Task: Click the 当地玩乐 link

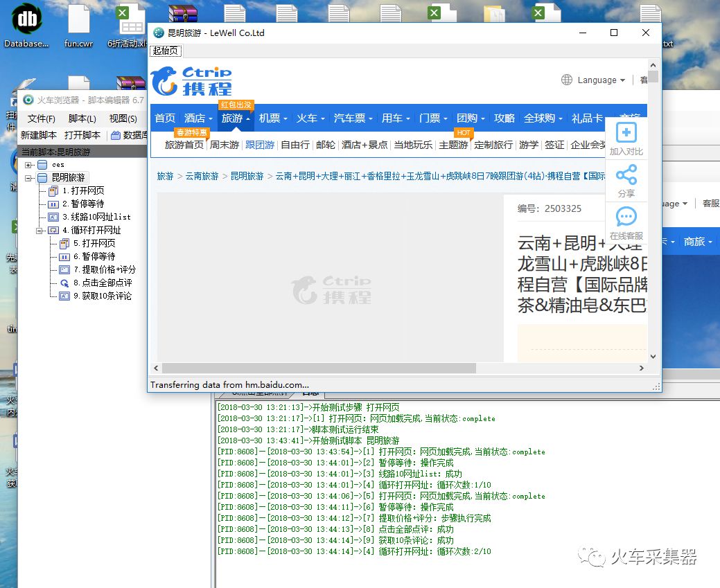Action: coord(413,145)
